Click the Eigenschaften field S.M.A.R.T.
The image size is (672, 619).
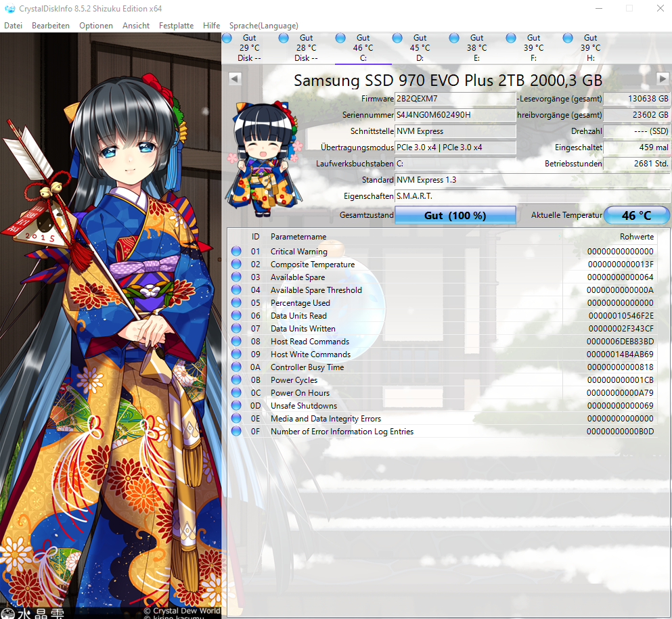532,196
